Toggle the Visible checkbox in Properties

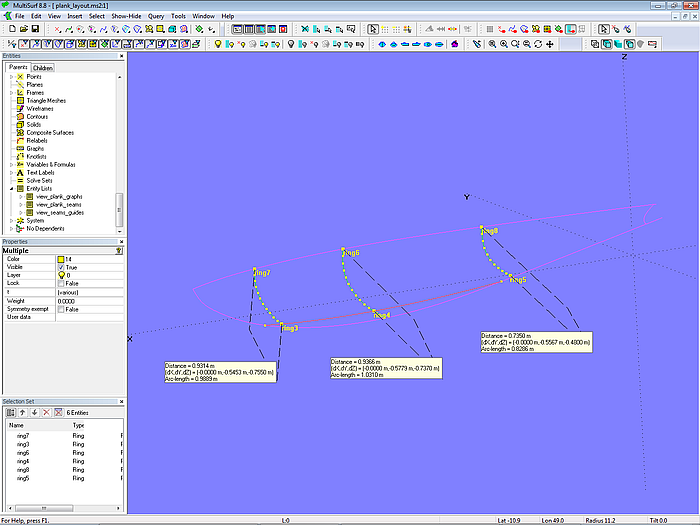tap(61, 267)
